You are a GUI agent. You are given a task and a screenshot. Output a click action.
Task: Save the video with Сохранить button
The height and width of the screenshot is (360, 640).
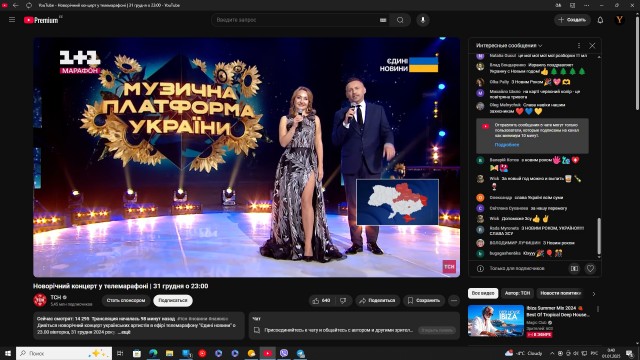(424, 301)
